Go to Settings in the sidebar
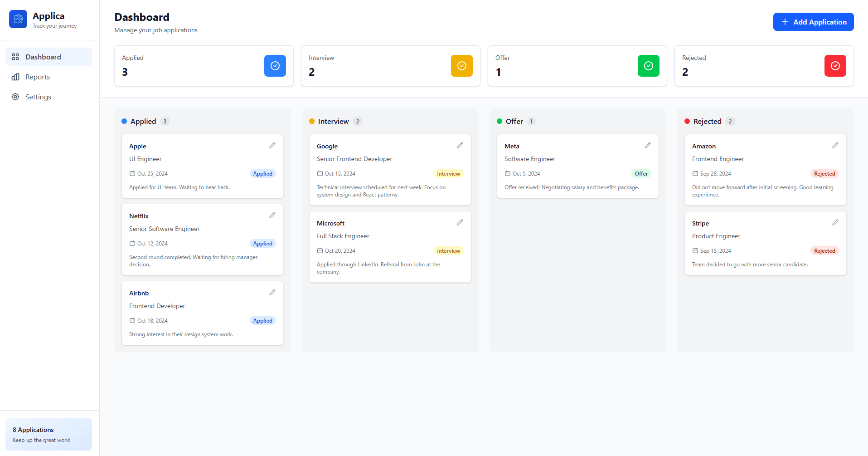The height and width of the screenshot is (456, 868). [x=38, y=97]
